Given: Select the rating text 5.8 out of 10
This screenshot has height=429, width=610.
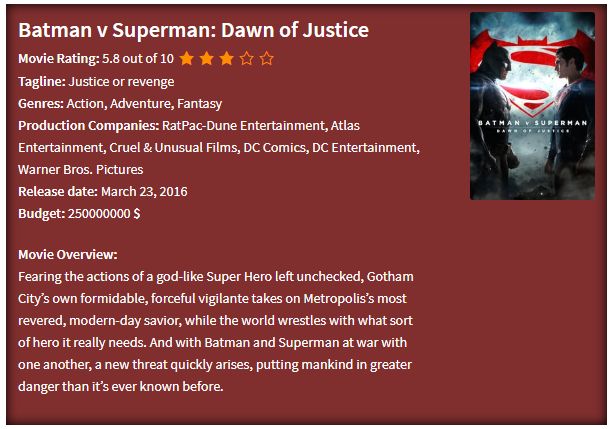Looking at the screenshot, I should coord(138,59).
